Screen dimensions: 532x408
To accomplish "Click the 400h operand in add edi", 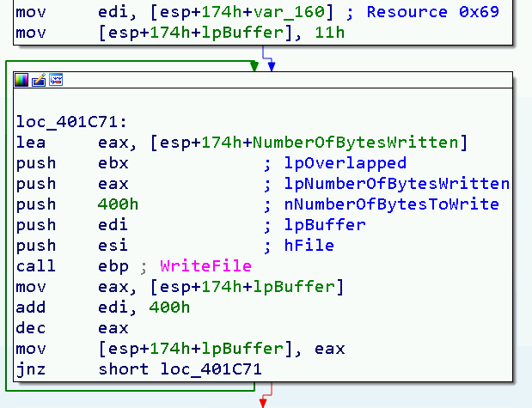I will pos(169,308).
